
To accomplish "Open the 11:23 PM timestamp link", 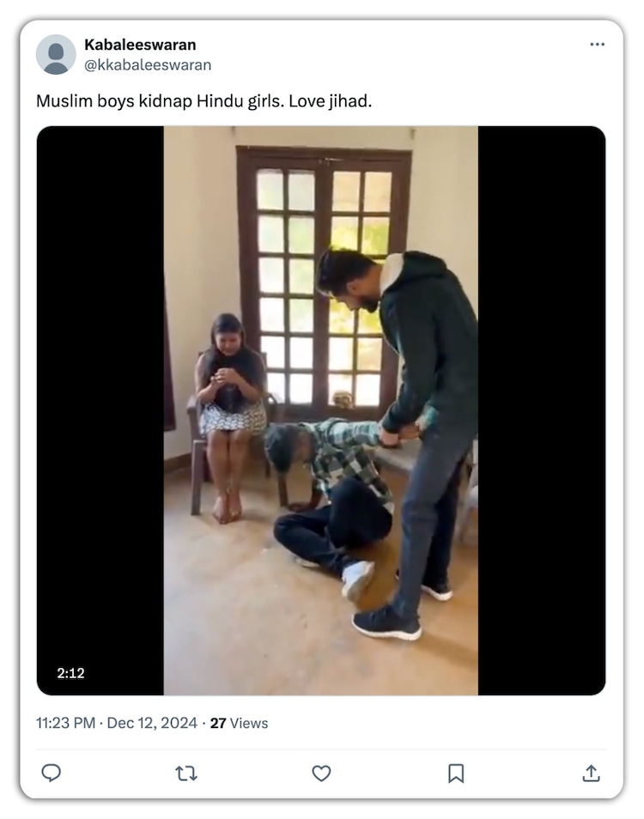I will pyautogui.click(x=66, y=723).
